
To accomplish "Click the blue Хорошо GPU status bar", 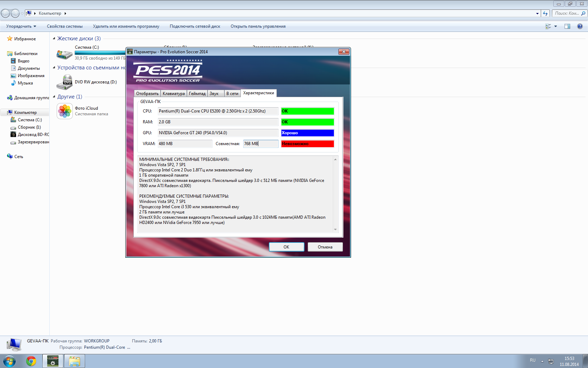I will (308, 133).
